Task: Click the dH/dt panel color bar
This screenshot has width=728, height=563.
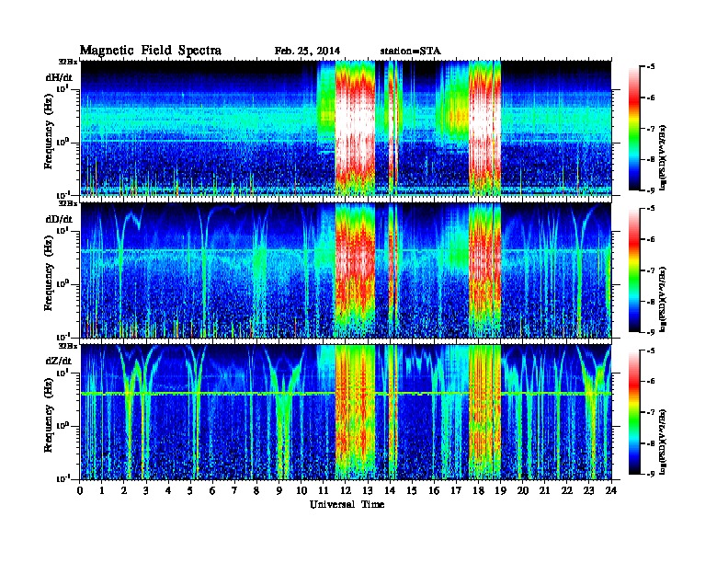Action: click(x=634, y=128)
